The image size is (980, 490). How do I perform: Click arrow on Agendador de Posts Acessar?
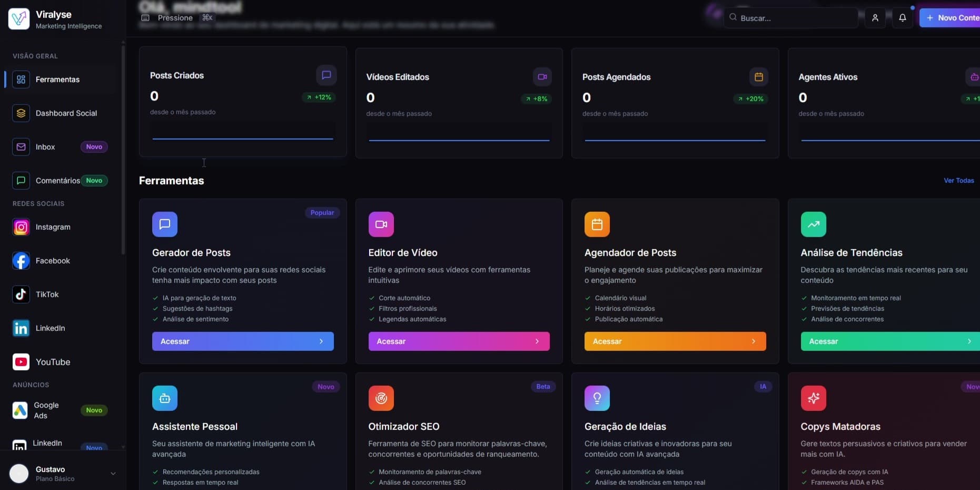tap(753, 341)
